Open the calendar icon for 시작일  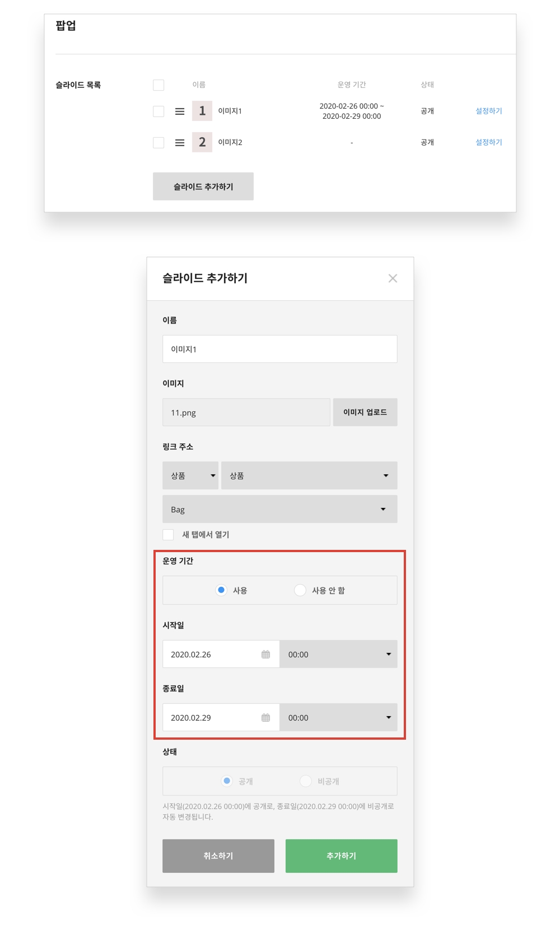(265, 654)
